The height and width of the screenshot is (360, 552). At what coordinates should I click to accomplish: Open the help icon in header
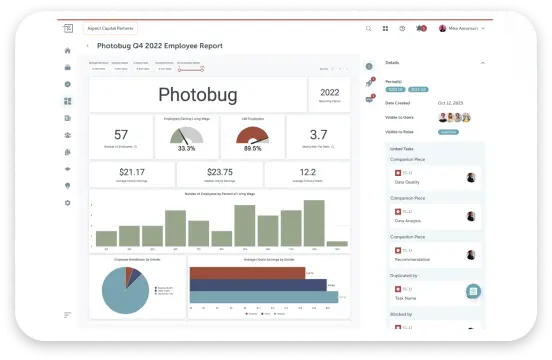coord(402,29)
